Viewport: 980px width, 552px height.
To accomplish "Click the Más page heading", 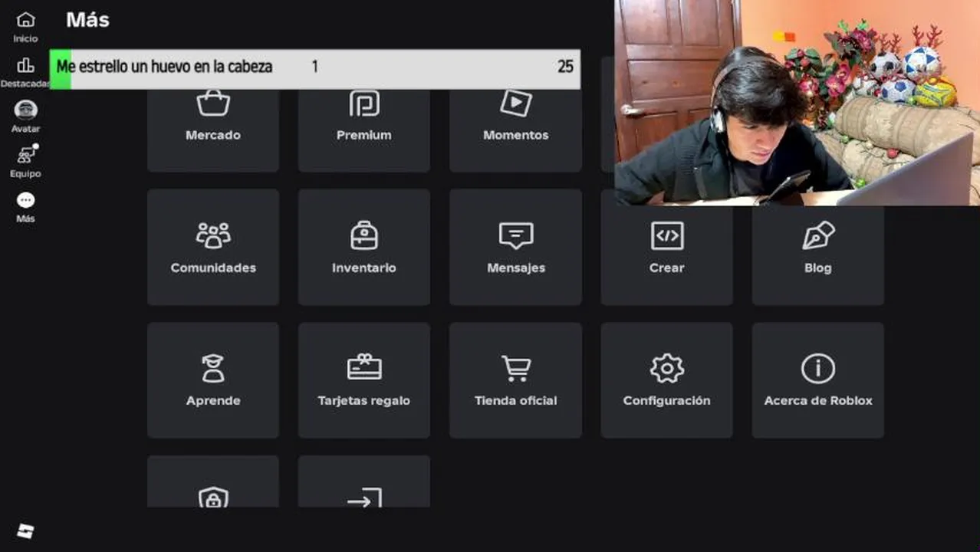I will (x=87, y=20).
